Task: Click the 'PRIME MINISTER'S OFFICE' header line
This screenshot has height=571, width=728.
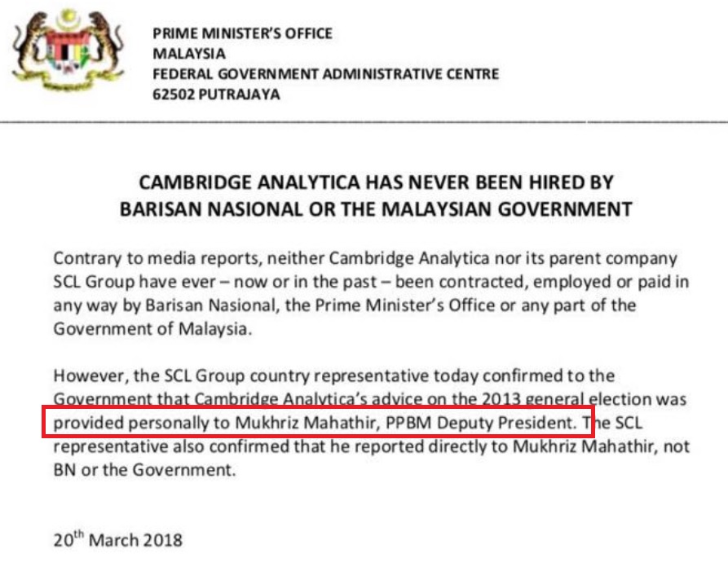Action: point(242,33)
